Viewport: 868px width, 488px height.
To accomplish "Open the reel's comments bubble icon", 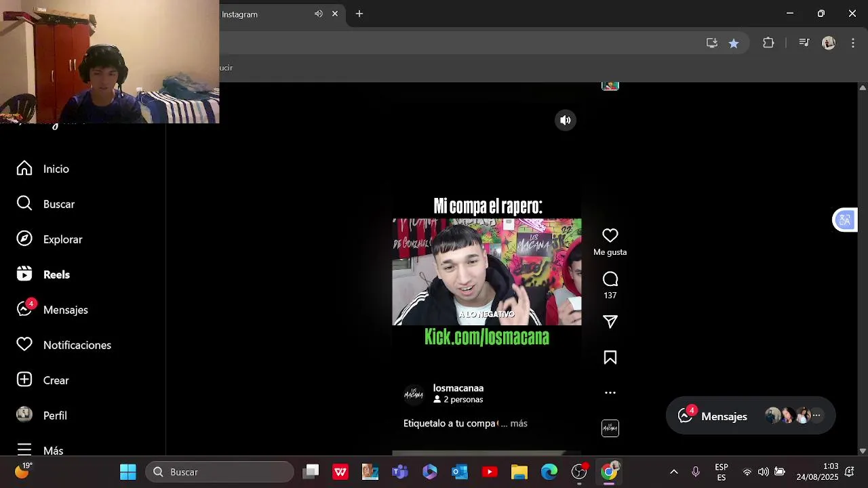I will [610, 279].
